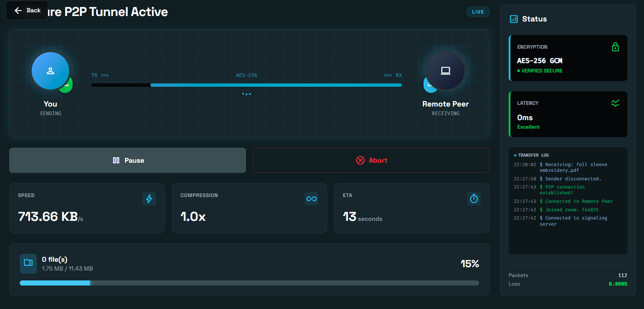Image resolution: width=644 pixels, height=309 pixels.
Task: Click the Latency status card
Action: pyautogui.click(x=568, y=114)
